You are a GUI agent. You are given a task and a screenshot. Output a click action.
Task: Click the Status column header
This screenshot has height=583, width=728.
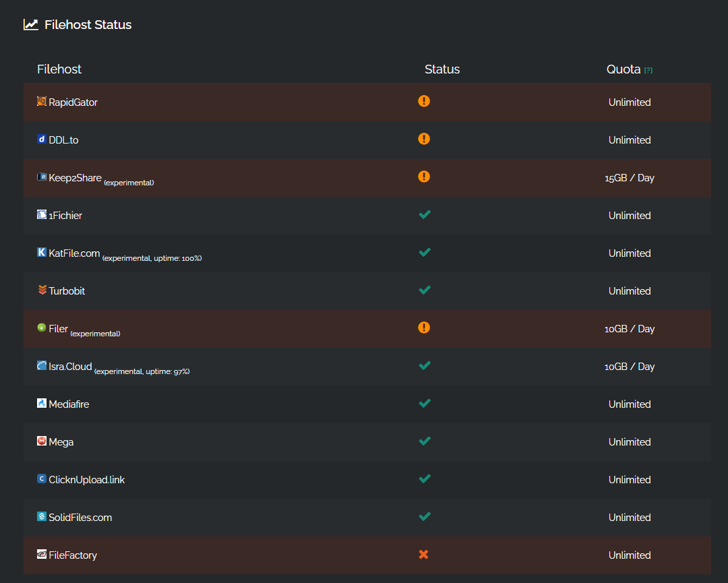pyautogui.click(x=442, y=69)
